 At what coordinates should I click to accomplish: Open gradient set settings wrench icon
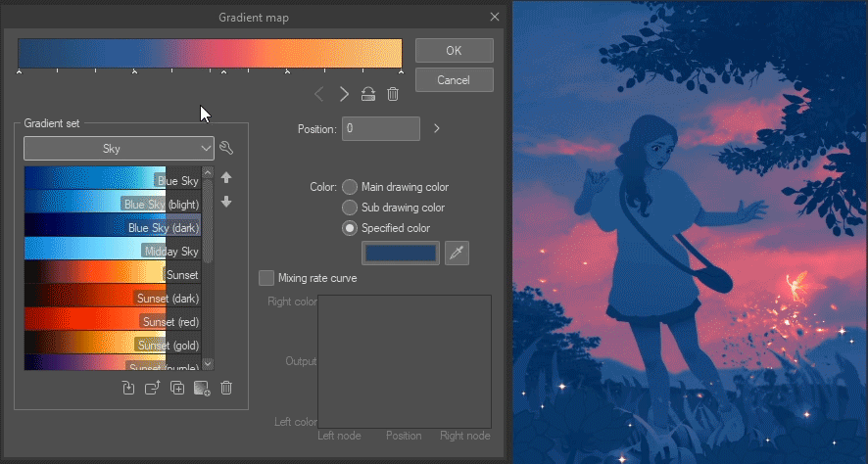[x=226, y=148]
